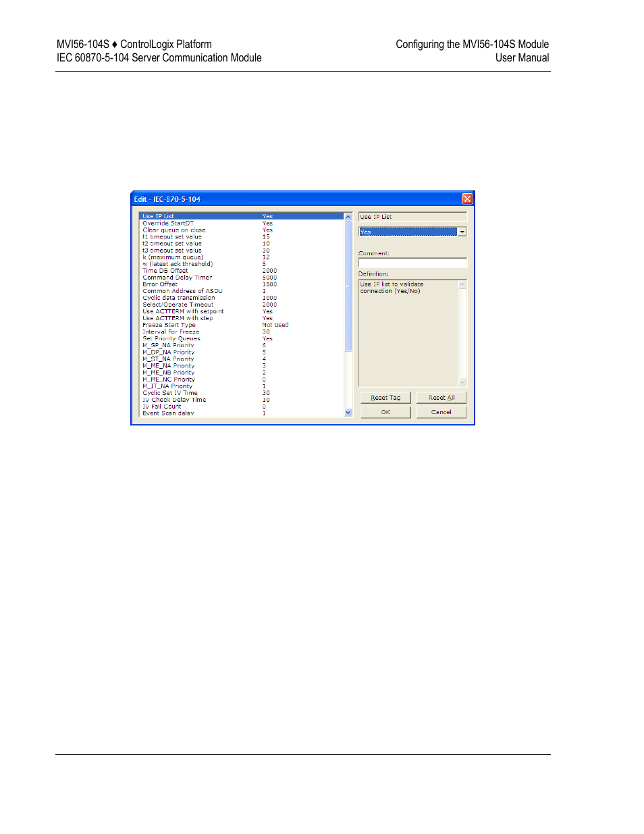Viewport: 644px width, 834px height.
Task: Open the Yes value dropdown
Action: 462,232
